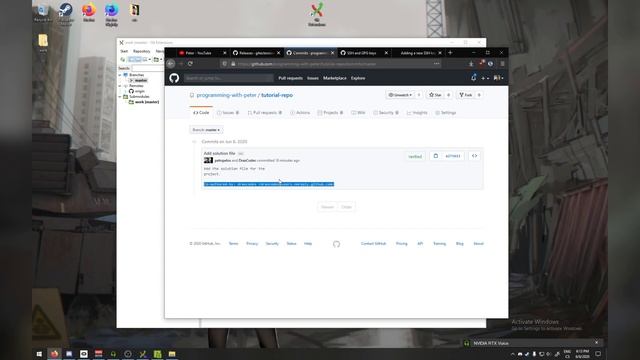Viewport: 640px width, 360px height.
Task: Click the Git Extensions search field
Action: pyautogui.click(x=148, y=68)
